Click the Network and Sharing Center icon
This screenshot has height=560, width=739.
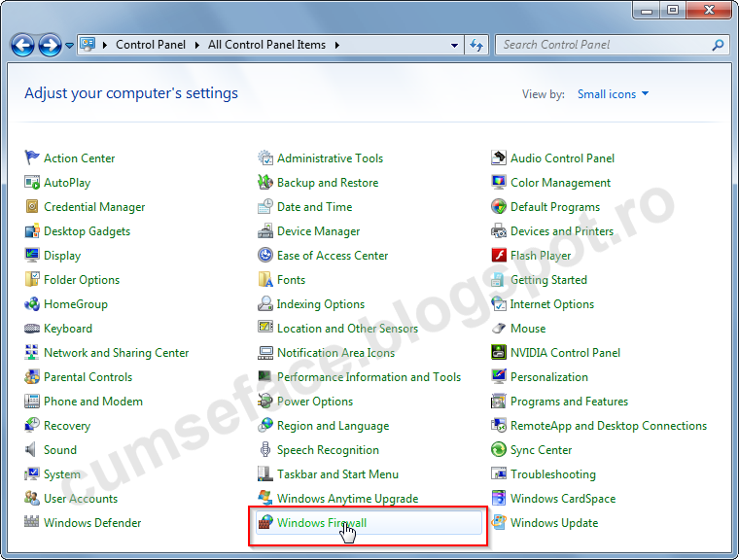tap(31, 353)
